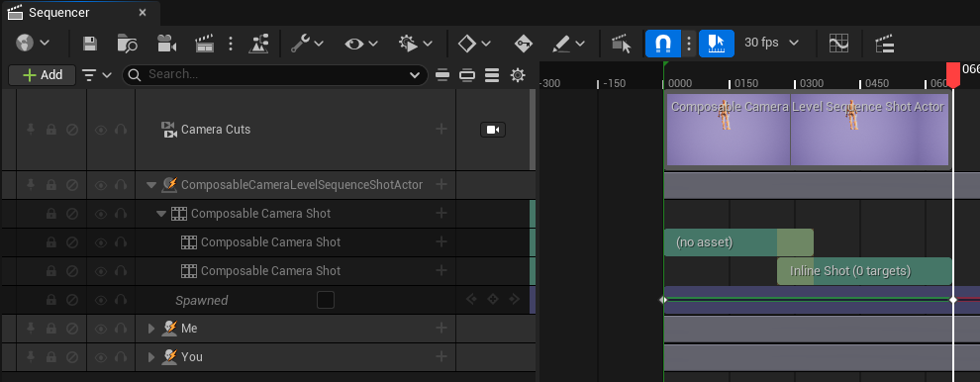The width and height of the screenshot is (980, 382).
Task: Add a track to ComposableCameraLevelSequenceShotActor
Action: (441, 184)
